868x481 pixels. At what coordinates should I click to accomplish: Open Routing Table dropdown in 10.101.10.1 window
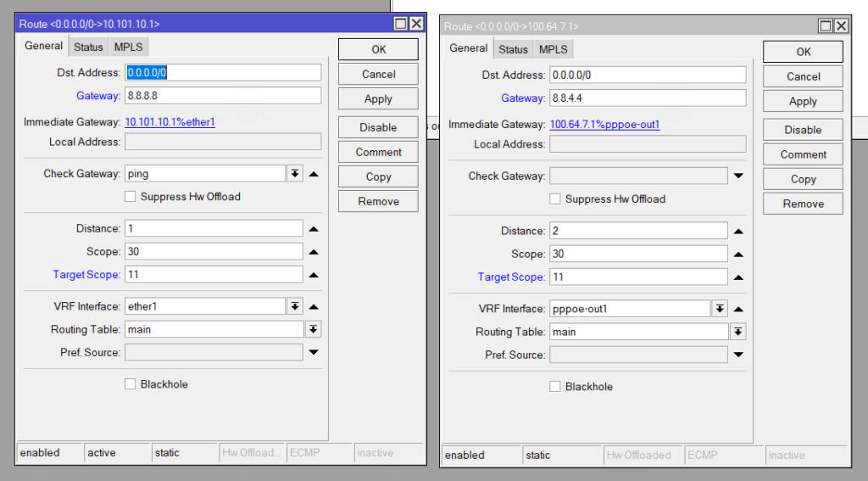click(314, 329)
